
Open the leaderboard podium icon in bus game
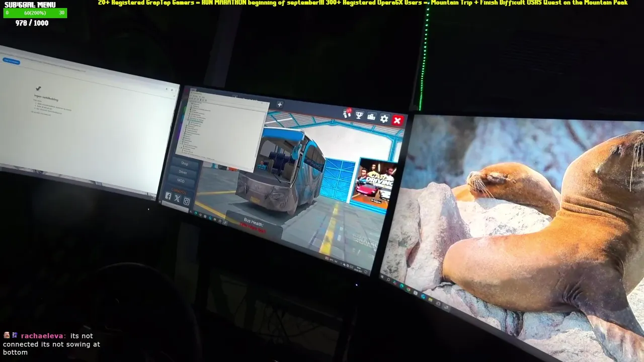click(x=371, y=117)
